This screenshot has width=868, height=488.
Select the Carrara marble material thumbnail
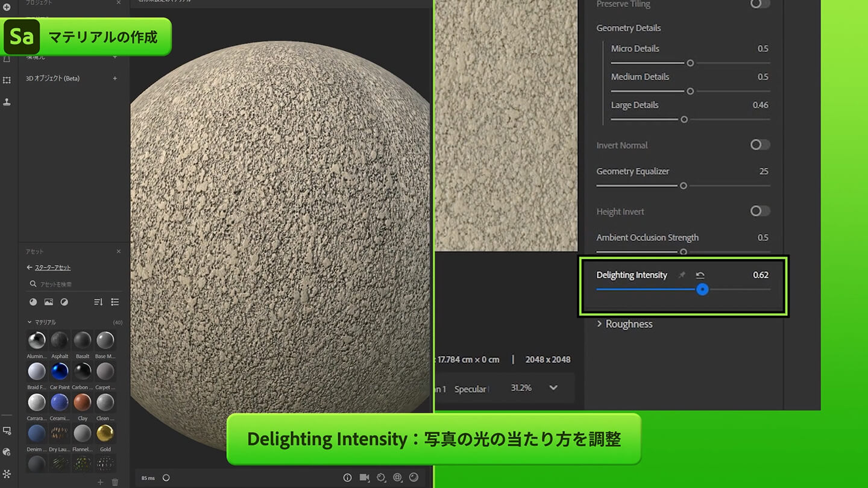(x=37, y=402)
